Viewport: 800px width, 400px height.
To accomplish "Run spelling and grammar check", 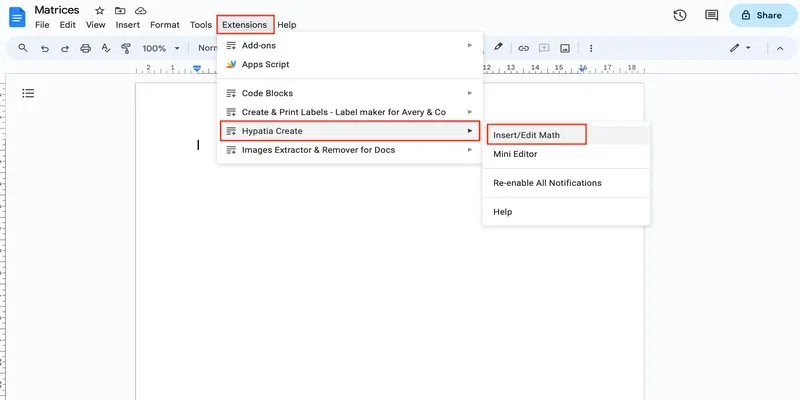I will [x=106, y=48].
